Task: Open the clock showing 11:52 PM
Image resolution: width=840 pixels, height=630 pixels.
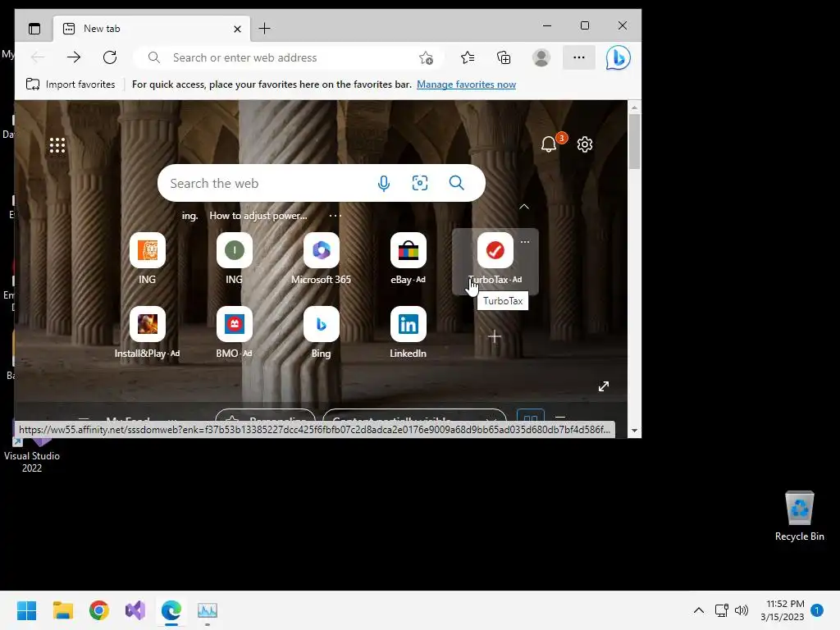Action: 782,610
